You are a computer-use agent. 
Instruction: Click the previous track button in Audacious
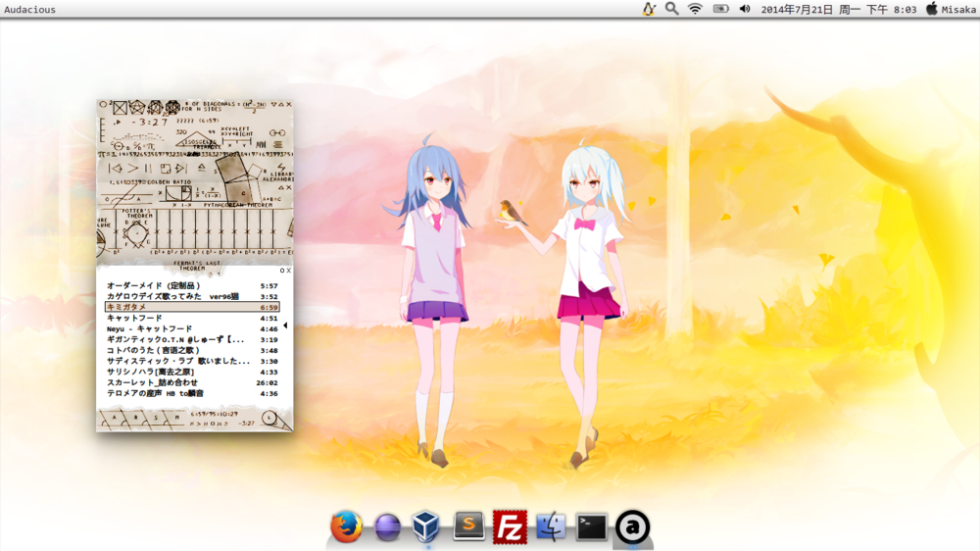pyautogui.click(x=114, y=168)
